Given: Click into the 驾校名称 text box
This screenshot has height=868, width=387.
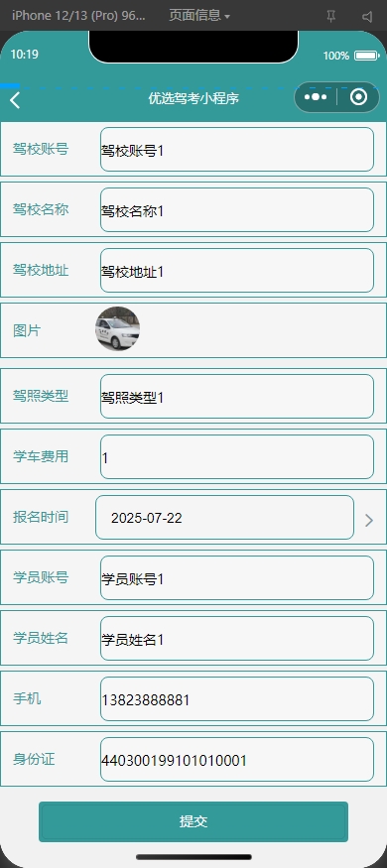Looking at the screenshot, I should 237,209.
